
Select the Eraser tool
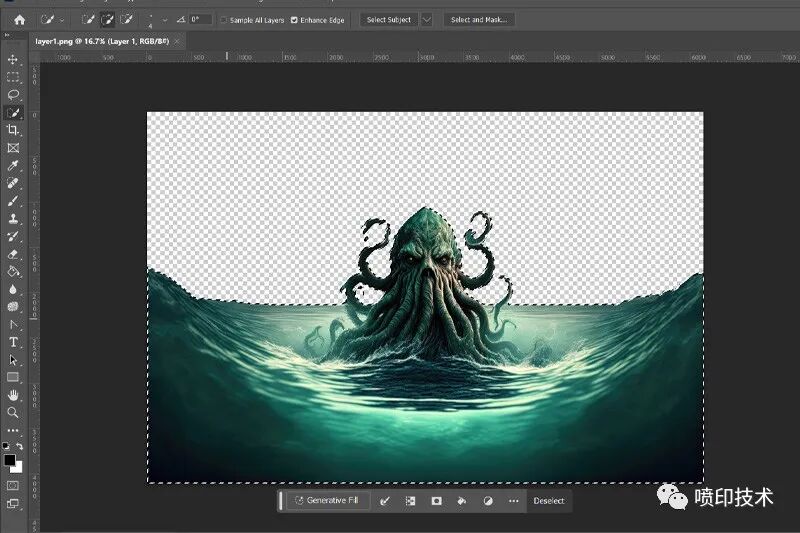pos(13,254)
